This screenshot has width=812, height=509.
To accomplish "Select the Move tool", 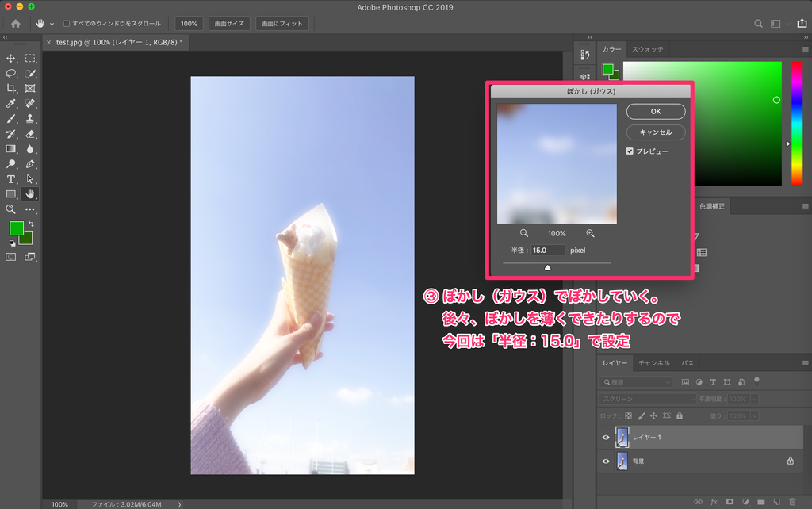I will (10, 59).
